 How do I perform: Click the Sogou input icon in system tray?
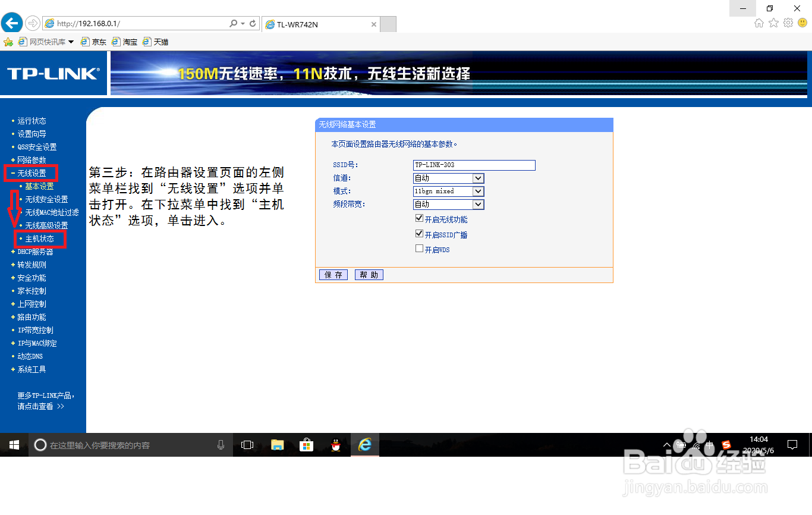[x=726, y=444]
